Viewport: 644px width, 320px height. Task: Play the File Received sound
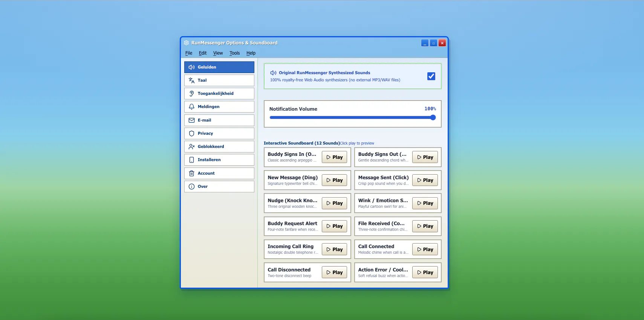[425, 226]
